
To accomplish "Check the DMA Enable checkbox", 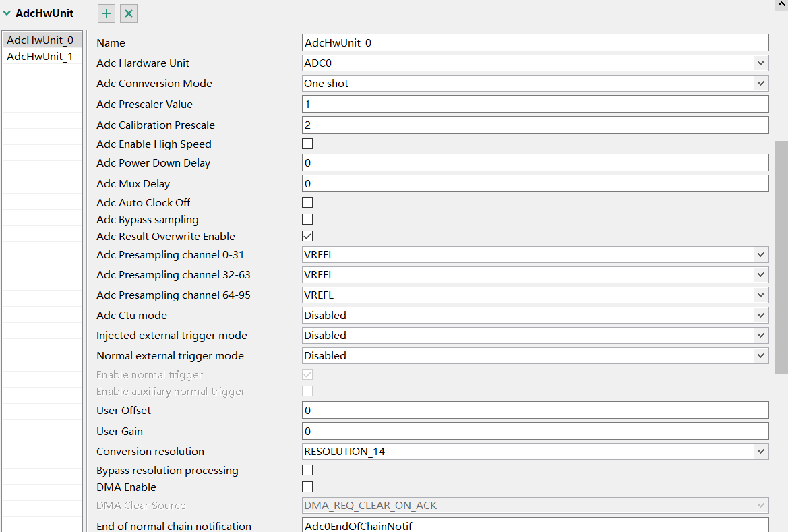I will click(307, 486).
